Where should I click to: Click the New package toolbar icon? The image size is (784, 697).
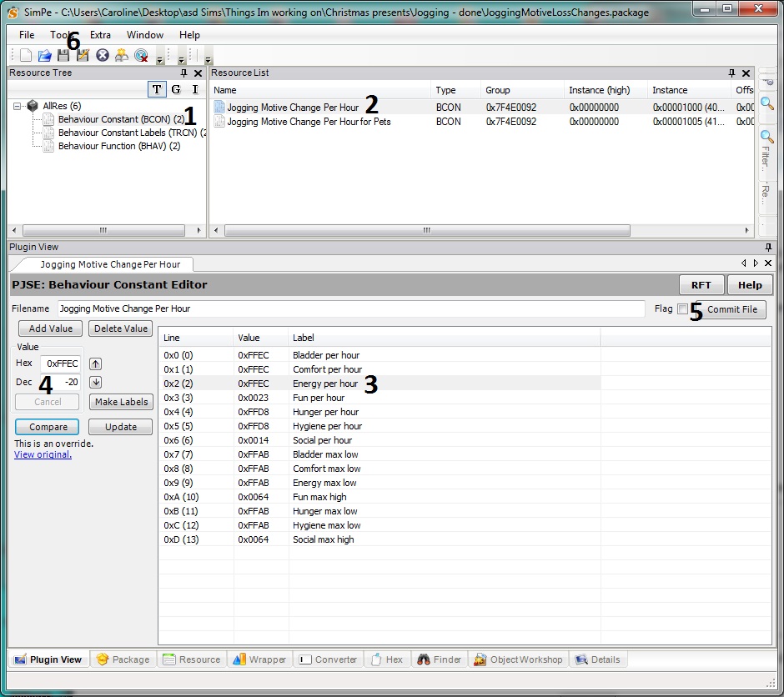pyautogui.click(x=26, y=55)
